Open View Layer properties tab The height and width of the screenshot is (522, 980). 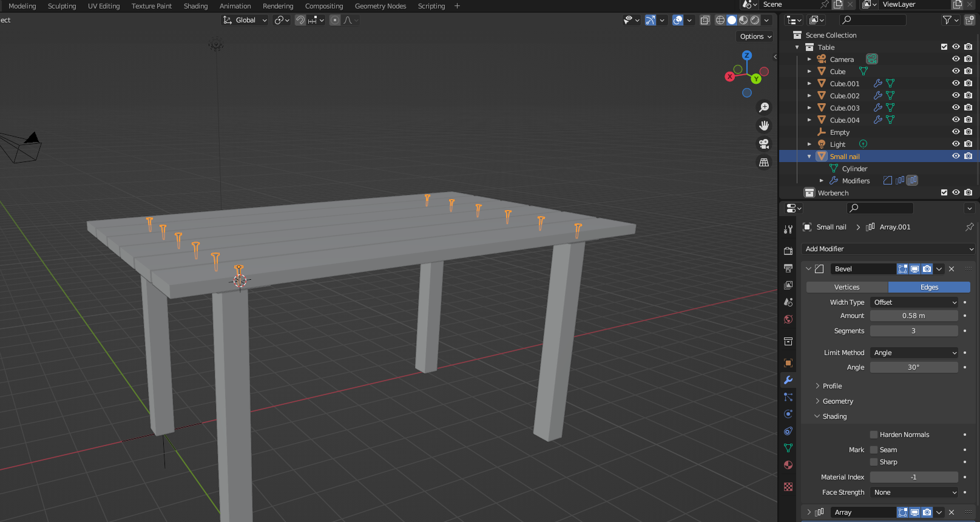[x=788, y=285]
